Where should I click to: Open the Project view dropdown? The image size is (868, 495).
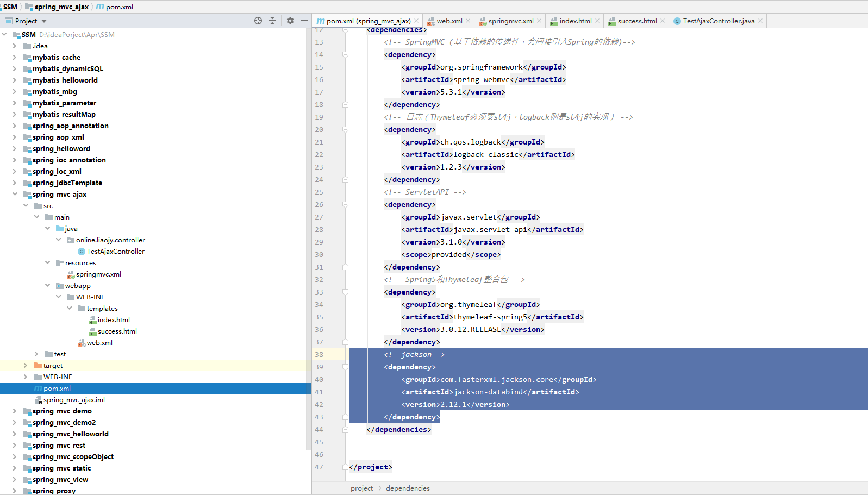coord(44,21)
